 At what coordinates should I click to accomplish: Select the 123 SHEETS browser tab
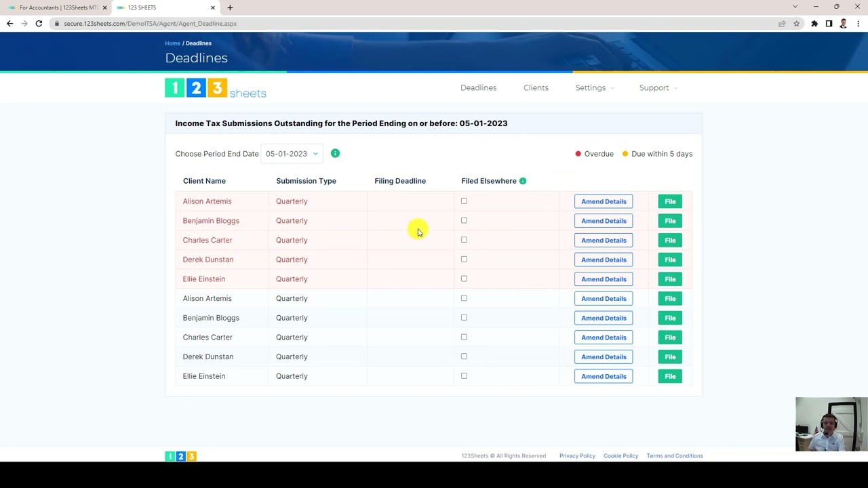165,7
